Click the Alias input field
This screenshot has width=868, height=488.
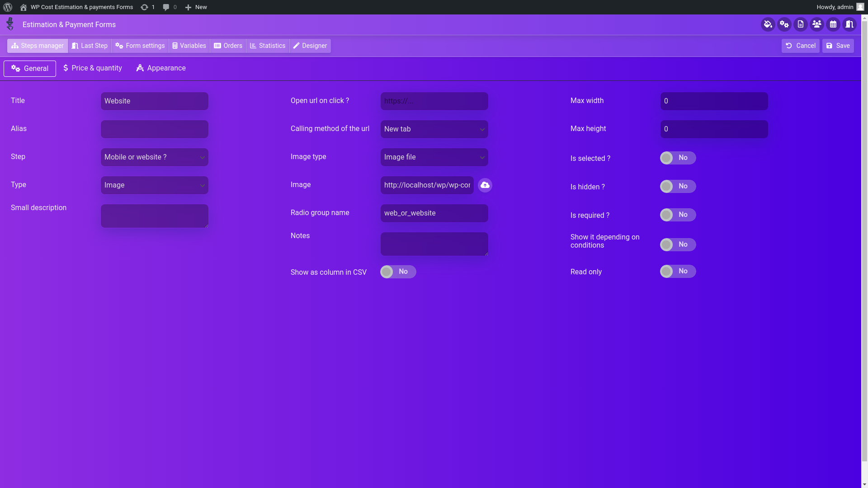[155, 129]
